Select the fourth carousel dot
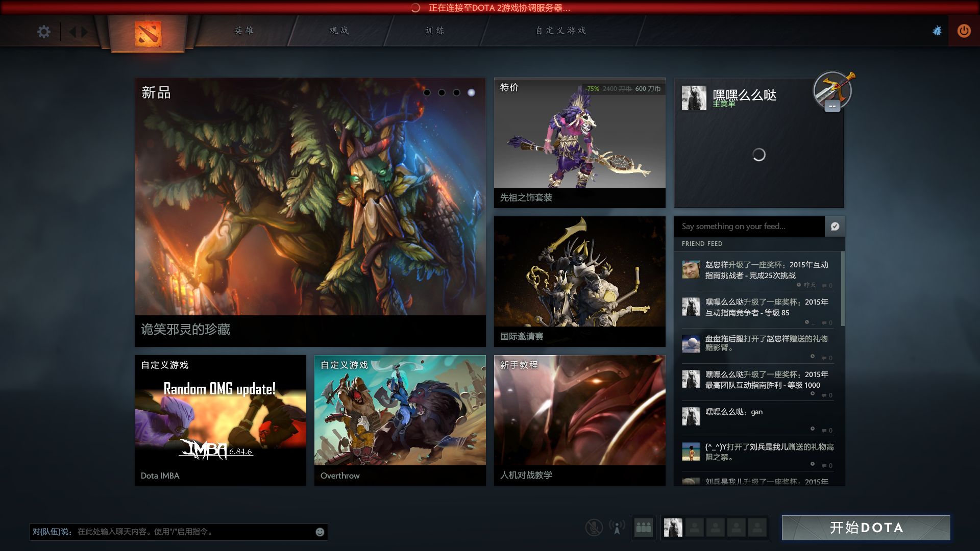980x551 pixels. point(472,92)
